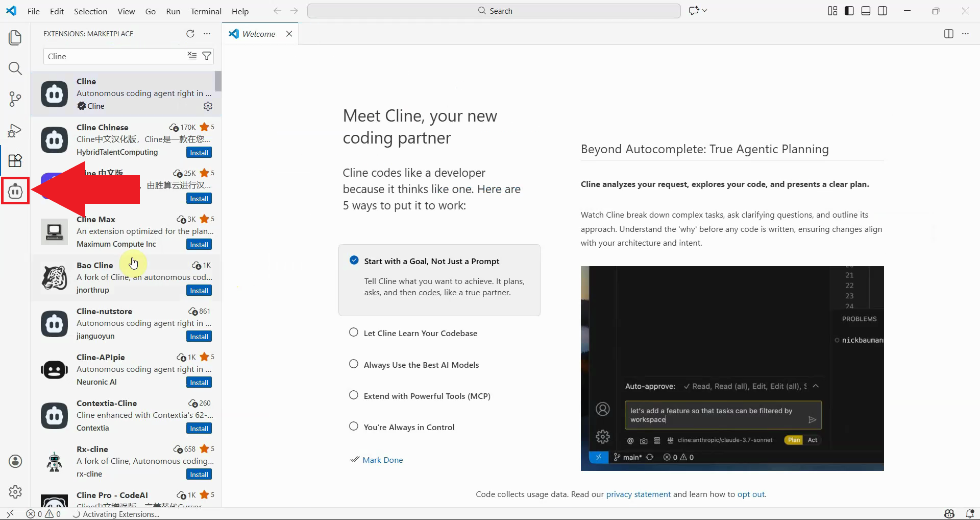Select 'Always Use the Best AI Models'
Screen dimensions: 980x520
[421, 365]
